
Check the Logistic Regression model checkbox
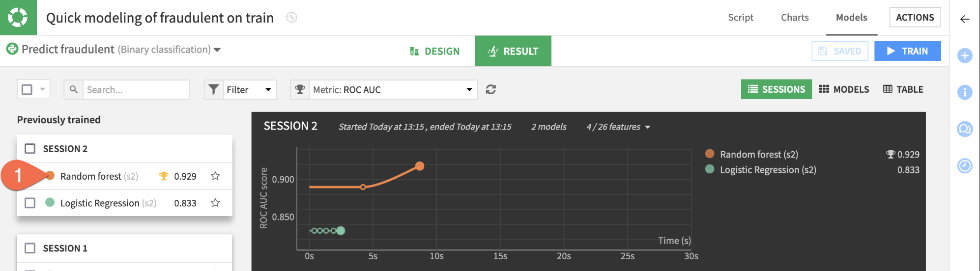[x=30, y=203]
